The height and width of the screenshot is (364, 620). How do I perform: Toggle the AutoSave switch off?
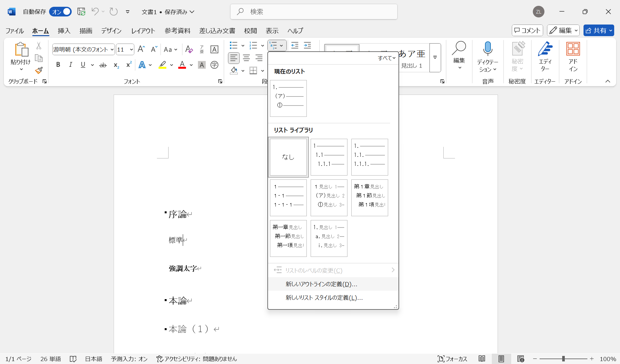60,12
